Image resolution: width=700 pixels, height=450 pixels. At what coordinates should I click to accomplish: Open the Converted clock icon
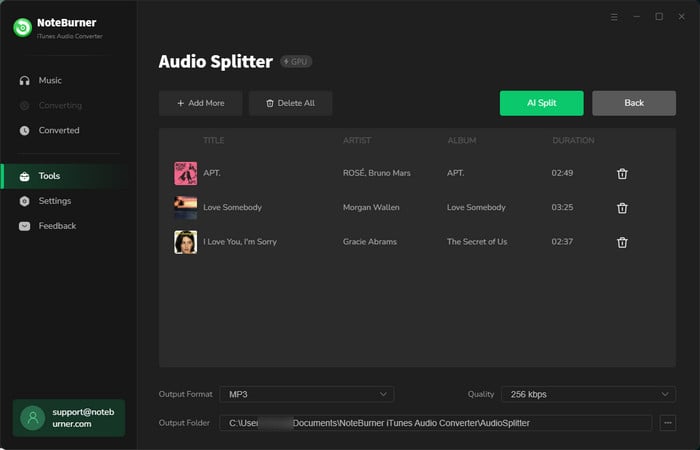pos(25,130)
